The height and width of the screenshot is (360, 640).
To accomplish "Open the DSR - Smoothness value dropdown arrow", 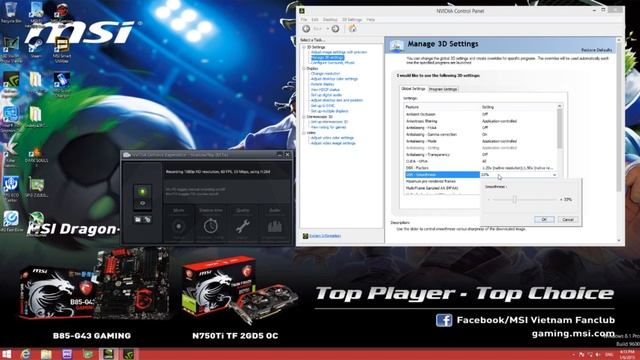I will (x=554, y=175).
